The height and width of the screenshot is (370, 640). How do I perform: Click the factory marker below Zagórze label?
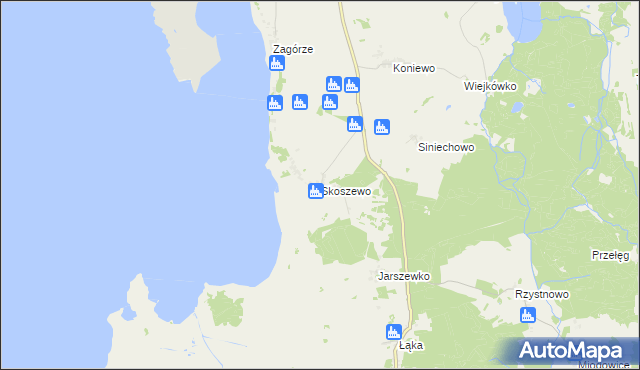tap(277, 63)
